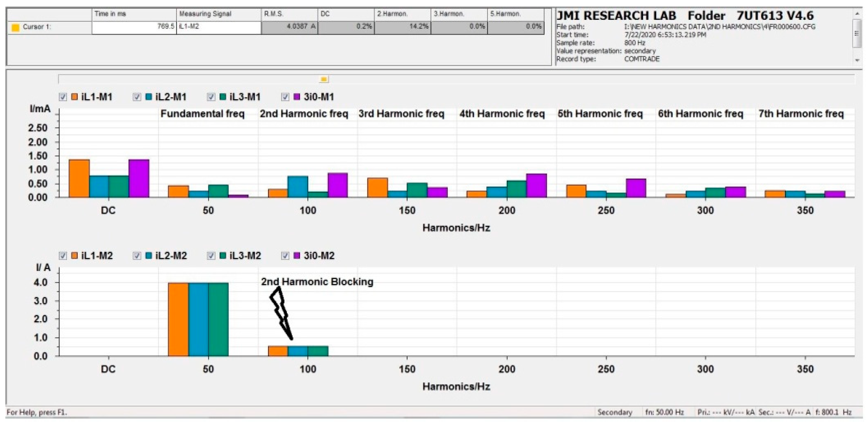Uncheck the iL1-M1 signal checkbox
Screen dimensions: 868x424
pos(63,97)
